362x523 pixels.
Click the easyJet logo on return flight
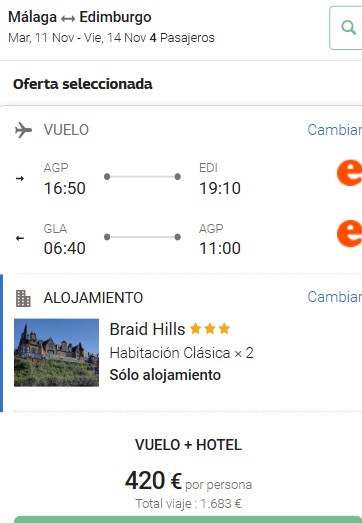pyautogui.click(x=349, y=233)
